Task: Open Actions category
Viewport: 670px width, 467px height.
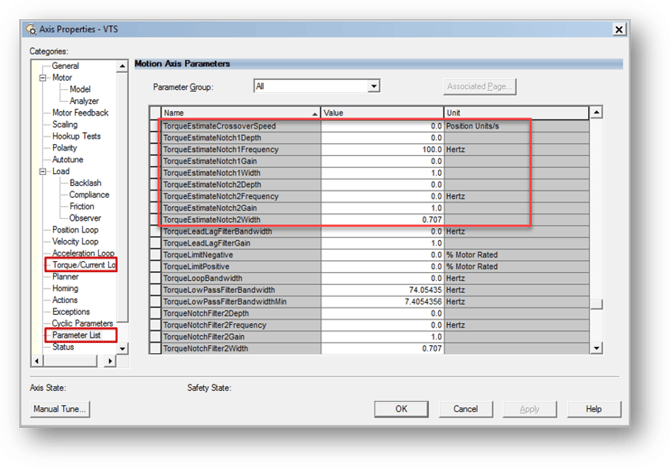Action: click(65, 300)
